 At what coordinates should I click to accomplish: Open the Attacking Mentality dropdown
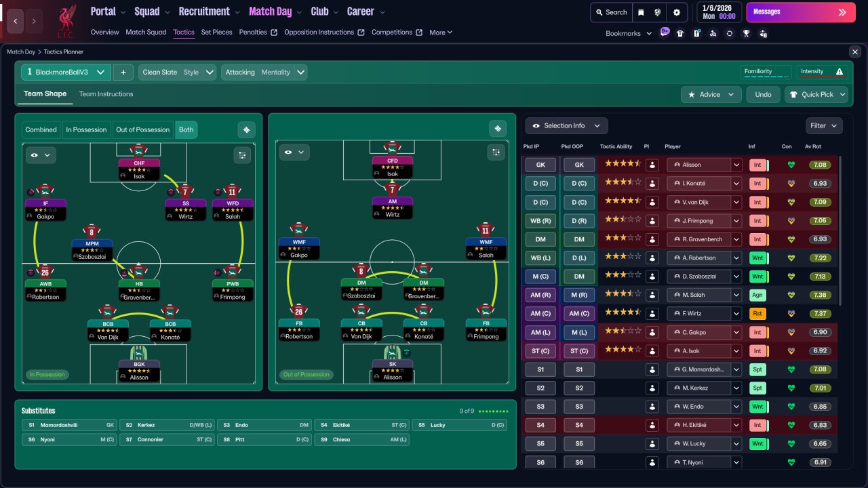(264, 72)
